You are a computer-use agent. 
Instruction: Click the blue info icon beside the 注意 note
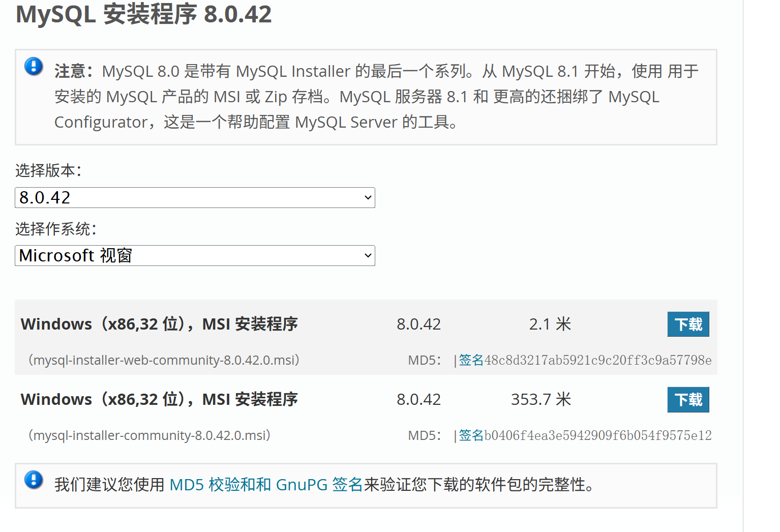34,66
